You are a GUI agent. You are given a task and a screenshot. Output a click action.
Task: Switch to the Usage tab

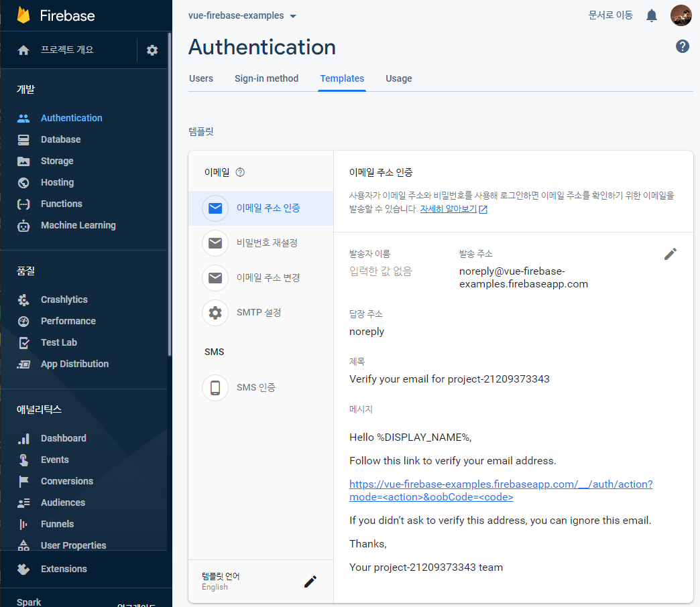399,78
